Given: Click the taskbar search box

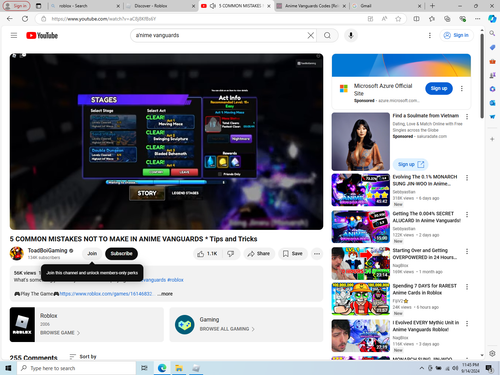Looking at the screenshot, I should (76, 368).
